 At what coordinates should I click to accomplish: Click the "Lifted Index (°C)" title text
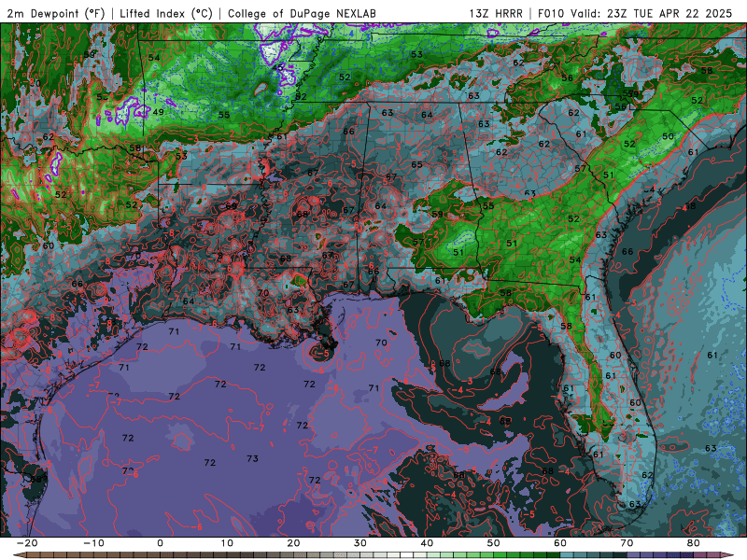click(x=166, y=14)
